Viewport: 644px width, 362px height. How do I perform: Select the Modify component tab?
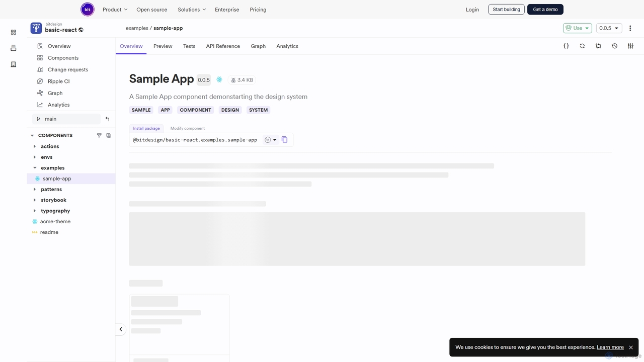pyautogui.click(x=188, y=128)
